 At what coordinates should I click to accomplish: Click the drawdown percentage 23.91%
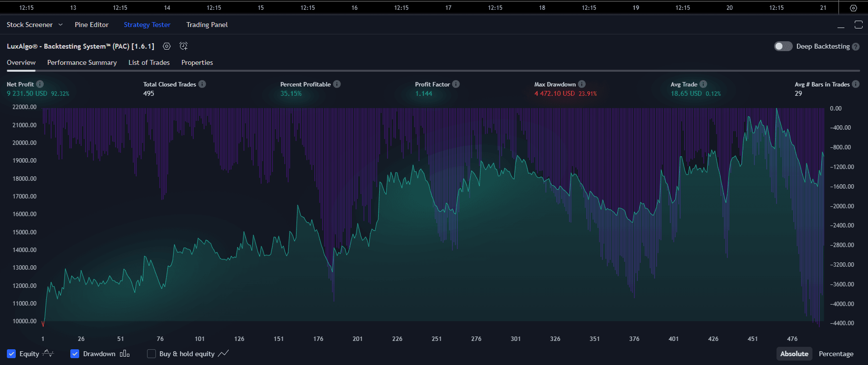pos(588,94)
